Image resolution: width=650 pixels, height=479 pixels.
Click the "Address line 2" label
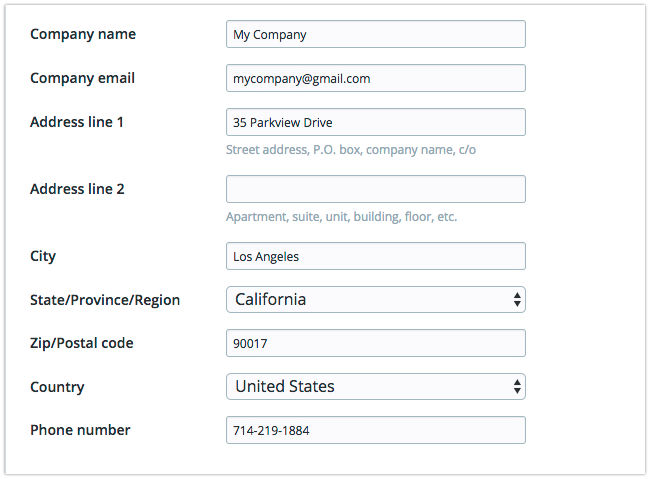pyautogui.click(x=77, y=189)
